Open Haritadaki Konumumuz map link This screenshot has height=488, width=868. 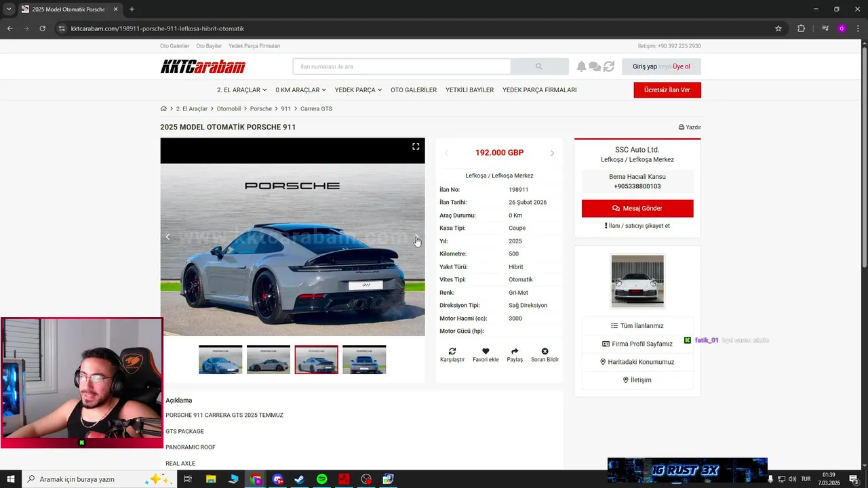pos(637,362)
